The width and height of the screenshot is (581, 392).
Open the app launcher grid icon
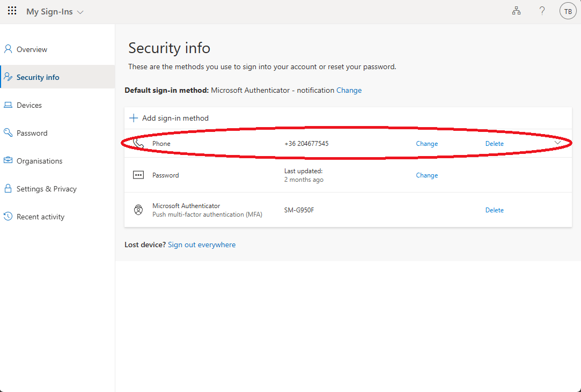(12, 11)
